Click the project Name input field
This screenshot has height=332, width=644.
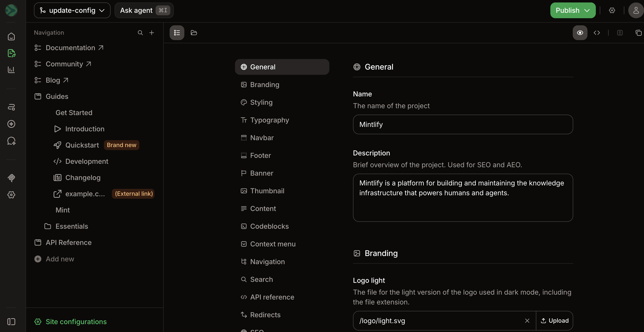[463, 124]
